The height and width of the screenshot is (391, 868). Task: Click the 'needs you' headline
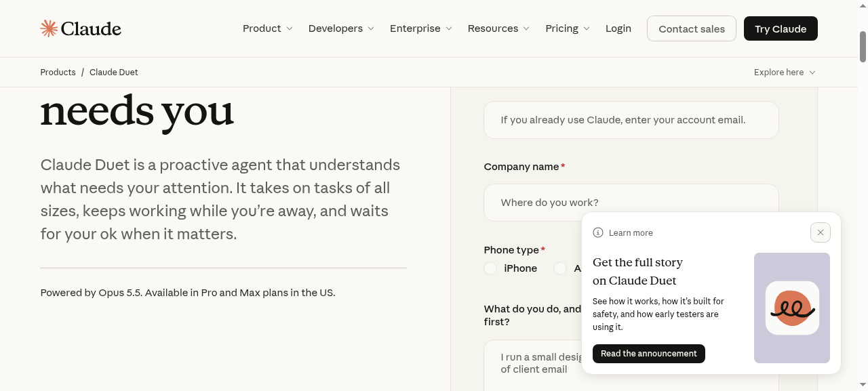coord(137,110)
